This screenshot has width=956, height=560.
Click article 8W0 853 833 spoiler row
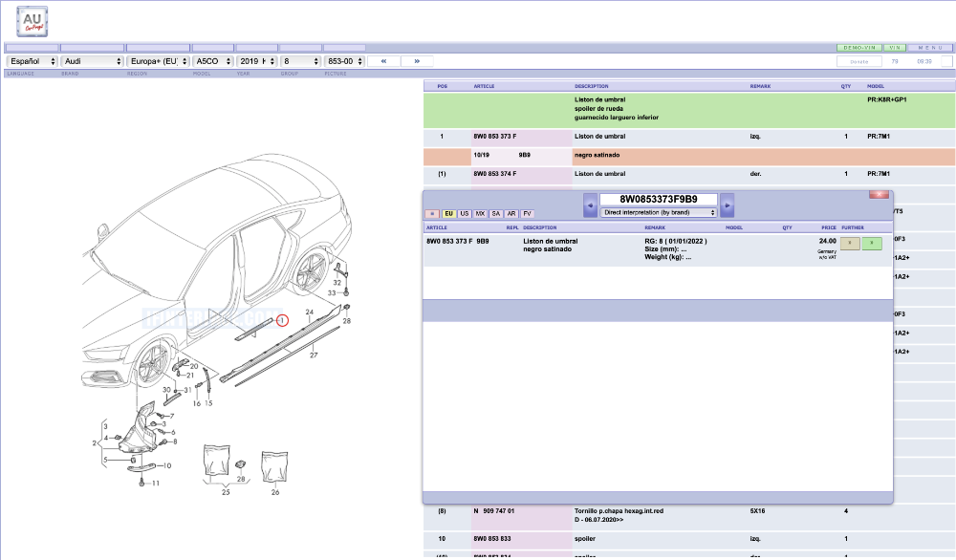click(x=689, y=539)
